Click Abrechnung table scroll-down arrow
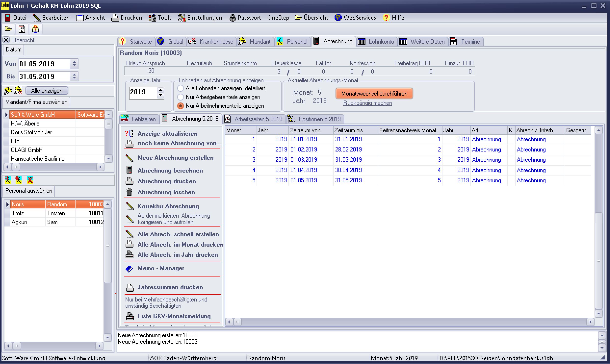Viewport: 610px width, 364px height. (x=598, y=313)
